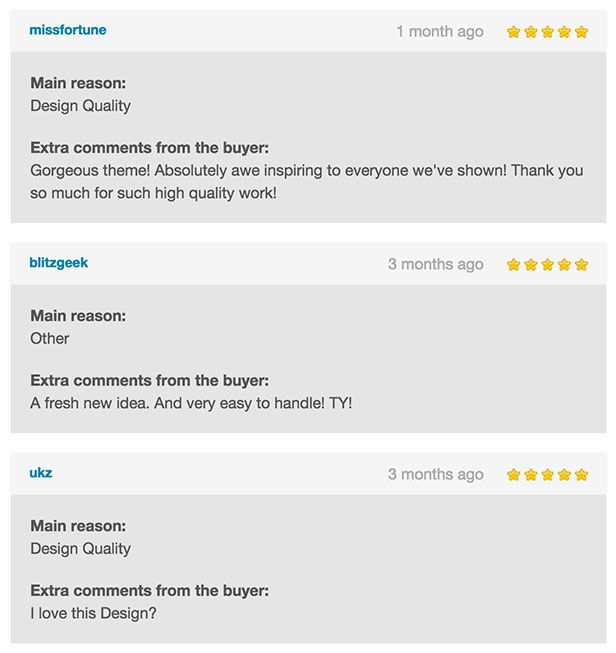
Task: Select the second star in blitzgeek's rating
Action: 531,265
